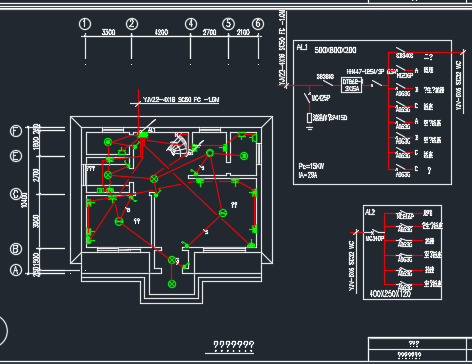Click the 3900 vertical dimension text
The width and height of the screenshot is (472, 364).
[x=36, y=221]
